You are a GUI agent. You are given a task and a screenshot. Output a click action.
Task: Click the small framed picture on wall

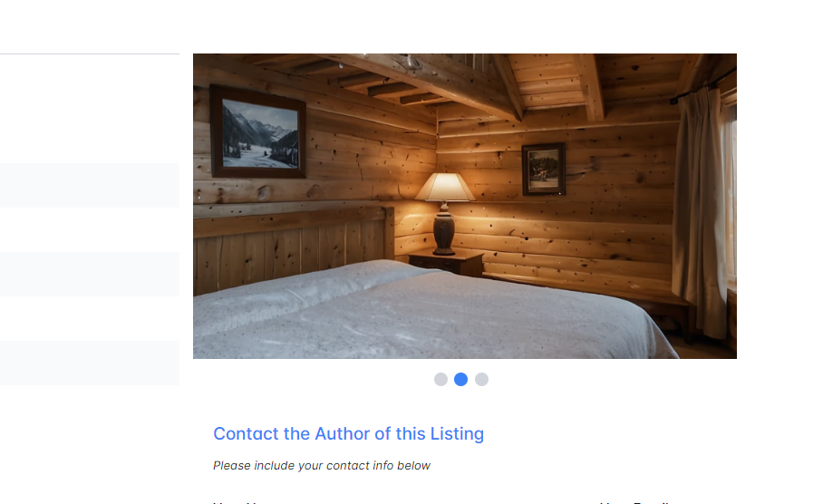tap(544, 169)
